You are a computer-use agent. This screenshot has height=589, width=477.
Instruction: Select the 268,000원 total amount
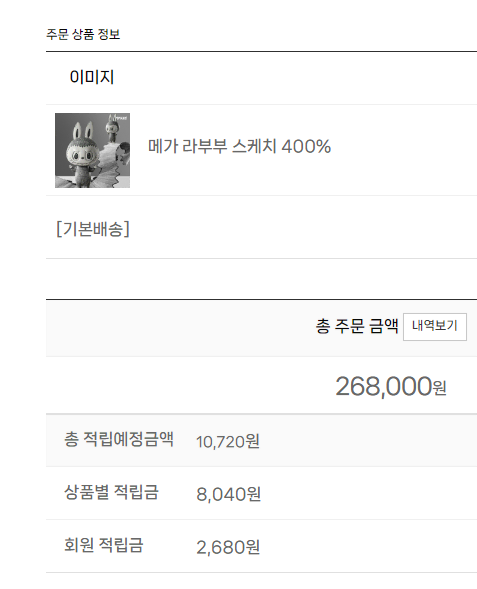(391, 387)
